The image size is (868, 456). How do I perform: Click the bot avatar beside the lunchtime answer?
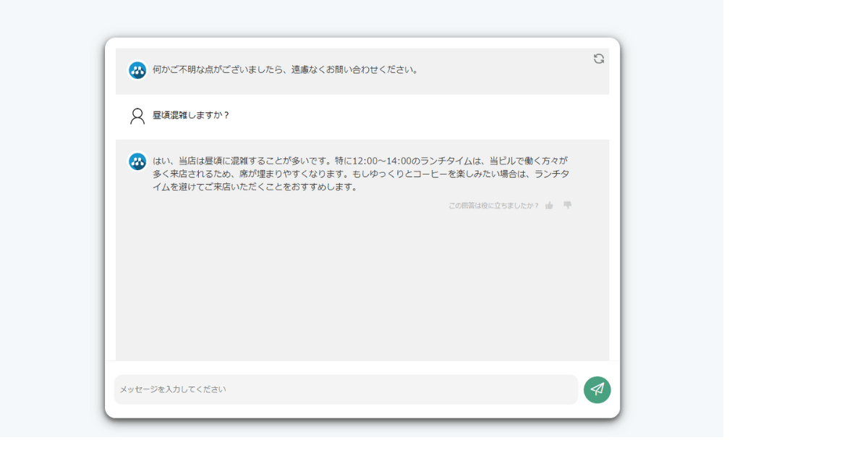pos(137,161)
